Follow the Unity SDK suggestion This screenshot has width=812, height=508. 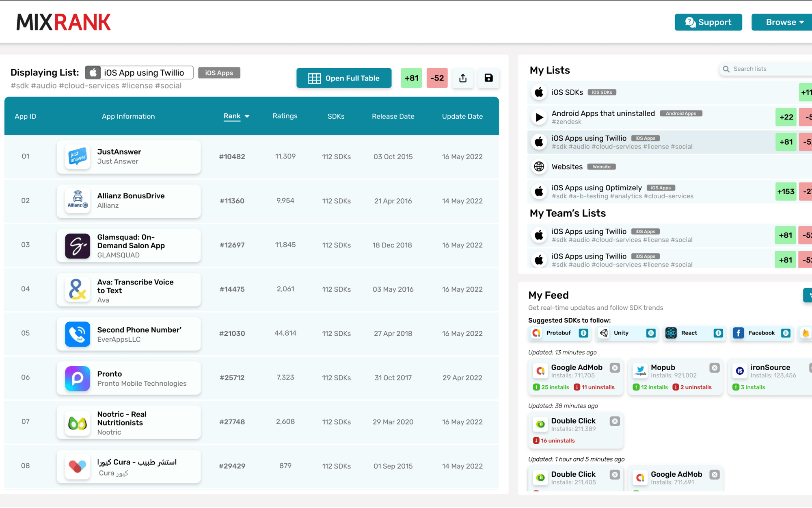(x=651, y=333)
